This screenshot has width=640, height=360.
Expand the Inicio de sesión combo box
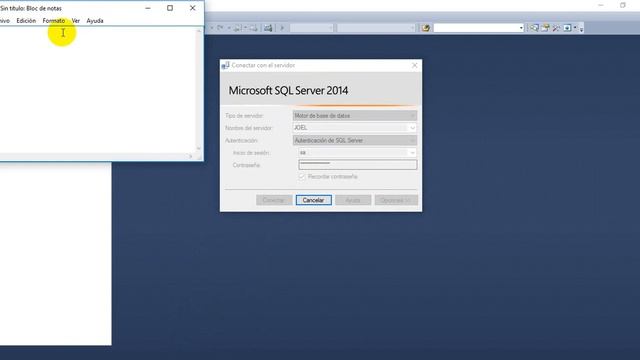tap(413, 153)
